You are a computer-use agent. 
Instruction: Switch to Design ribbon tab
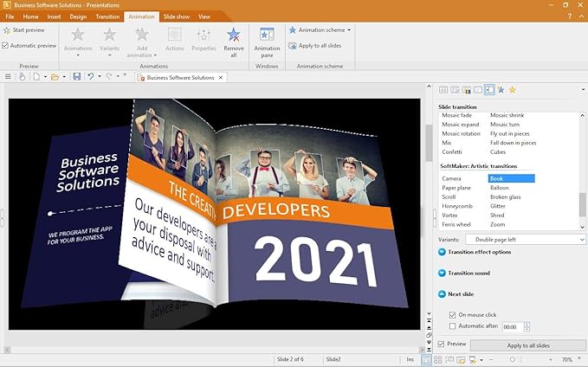[x=78, y=16]
